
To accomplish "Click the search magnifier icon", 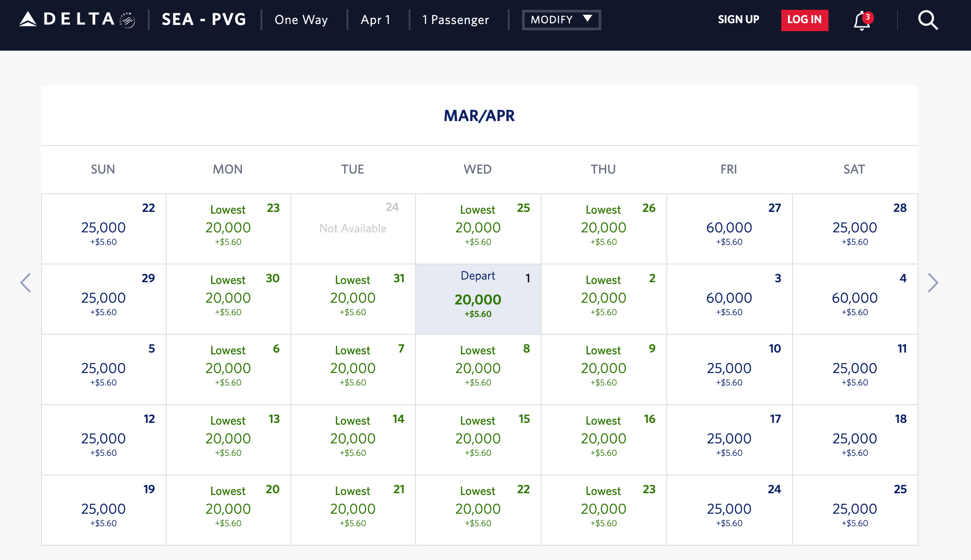I will 928,20.
